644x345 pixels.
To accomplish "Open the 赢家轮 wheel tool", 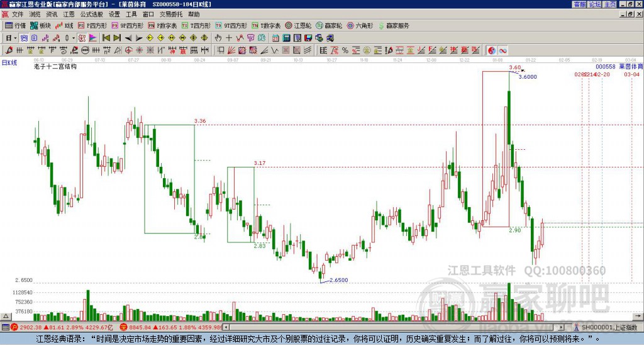I will 329,25.
